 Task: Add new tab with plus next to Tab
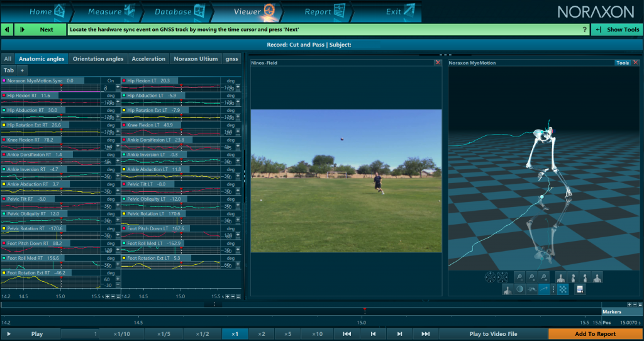coord(22,70)
